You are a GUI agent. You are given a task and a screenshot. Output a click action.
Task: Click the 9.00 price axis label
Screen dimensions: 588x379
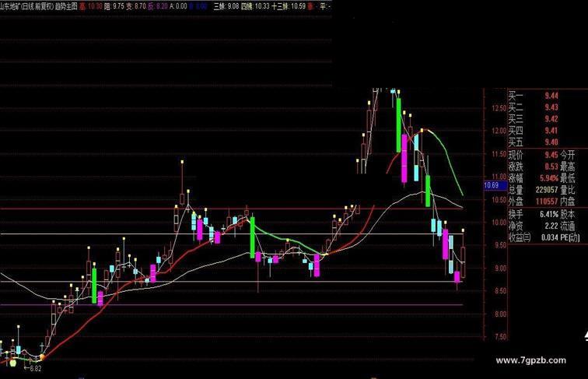pos(501,268)
